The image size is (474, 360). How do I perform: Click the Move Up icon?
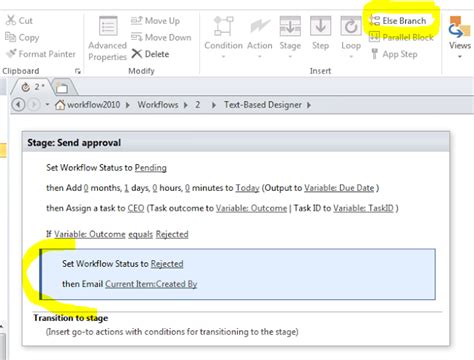click(x=136, y=20)
